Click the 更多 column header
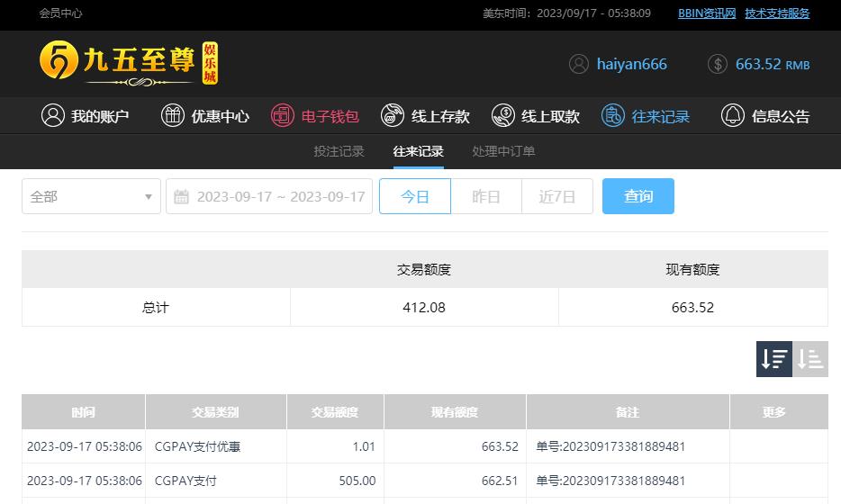Screen dimensions: 841x504 tap(779, 412)
